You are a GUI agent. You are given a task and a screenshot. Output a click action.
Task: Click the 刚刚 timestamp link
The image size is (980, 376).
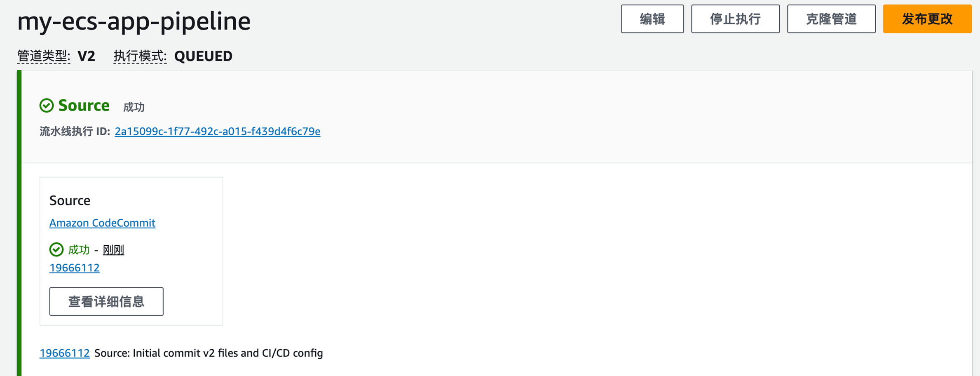pos(113,250)
